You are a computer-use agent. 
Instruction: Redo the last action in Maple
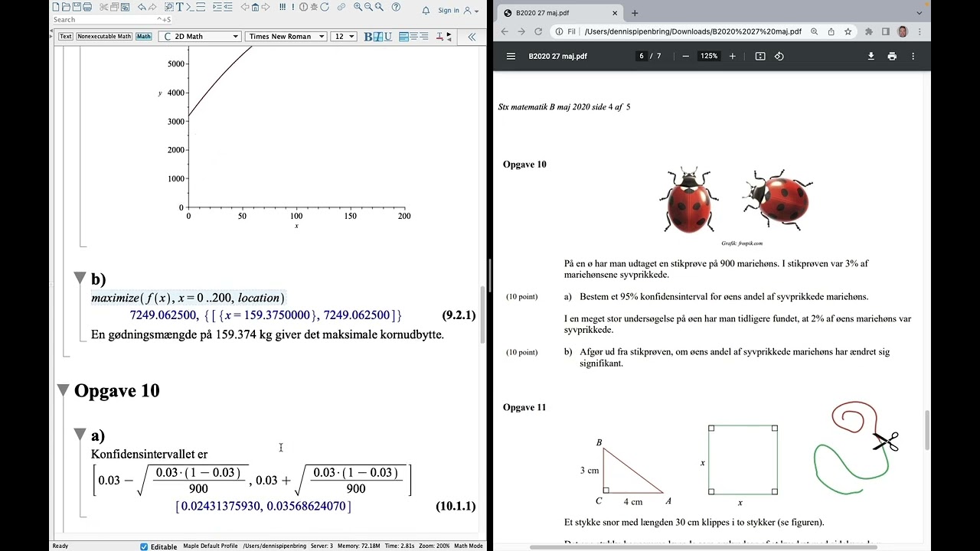pos(152,7)
